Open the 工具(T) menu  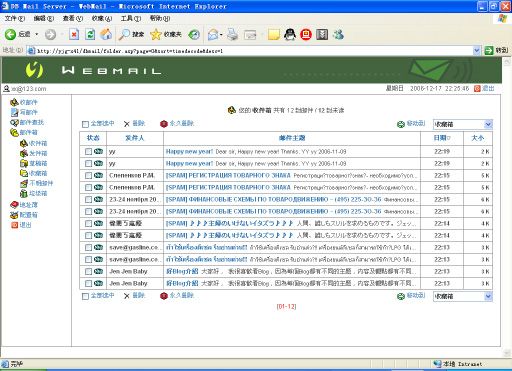pyautogui.click(x=131, y=18)
